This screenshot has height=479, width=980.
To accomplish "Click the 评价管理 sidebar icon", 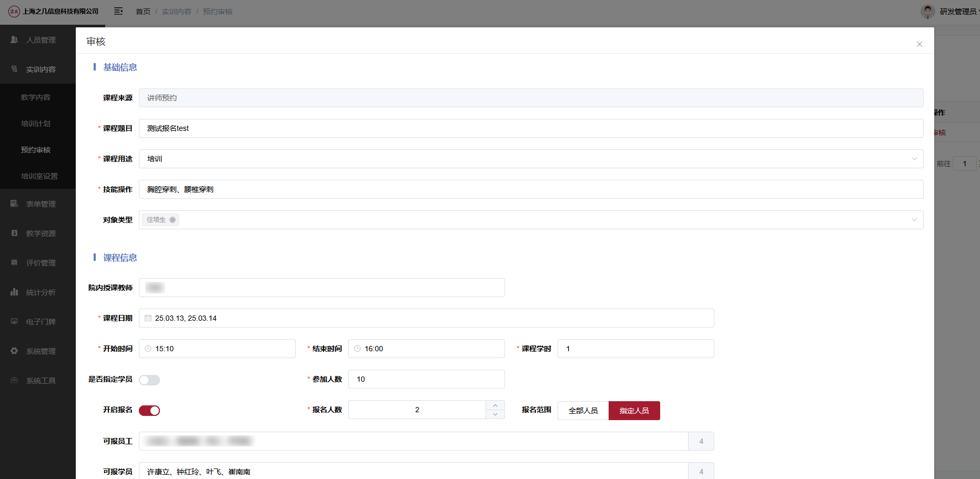I will click(x=14, y=262).
